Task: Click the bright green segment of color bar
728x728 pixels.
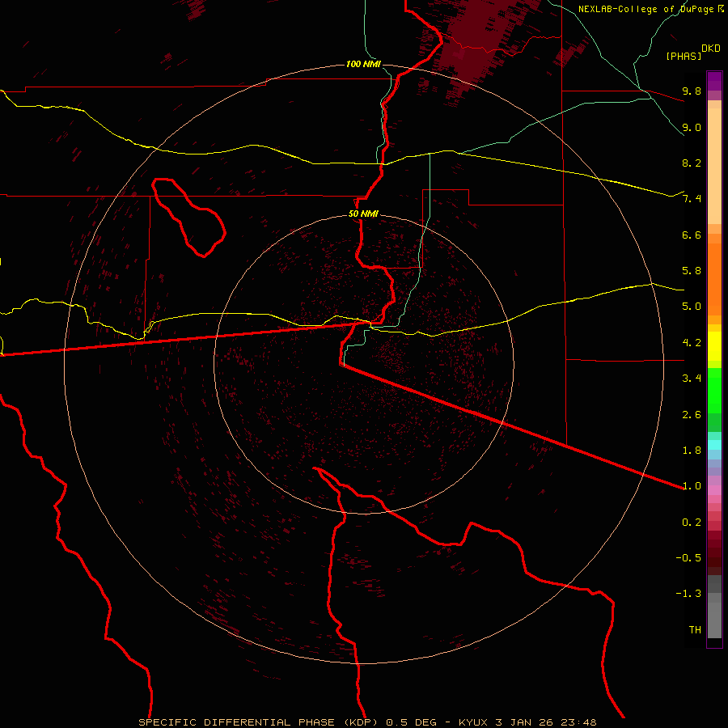Action: tap(714, 389)
